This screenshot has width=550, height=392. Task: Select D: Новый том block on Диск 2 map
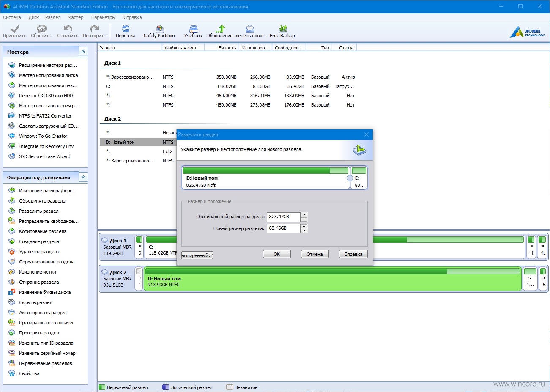(x=333, y=279)
